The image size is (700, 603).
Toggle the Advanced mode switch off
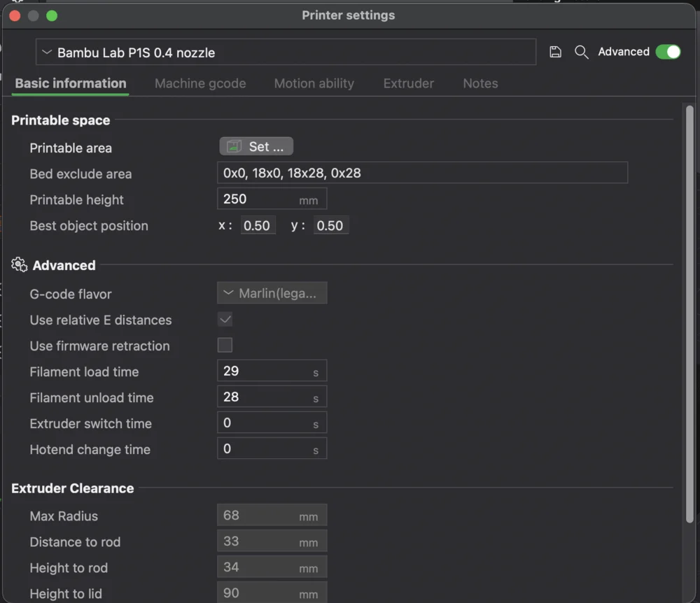(668, 52)
